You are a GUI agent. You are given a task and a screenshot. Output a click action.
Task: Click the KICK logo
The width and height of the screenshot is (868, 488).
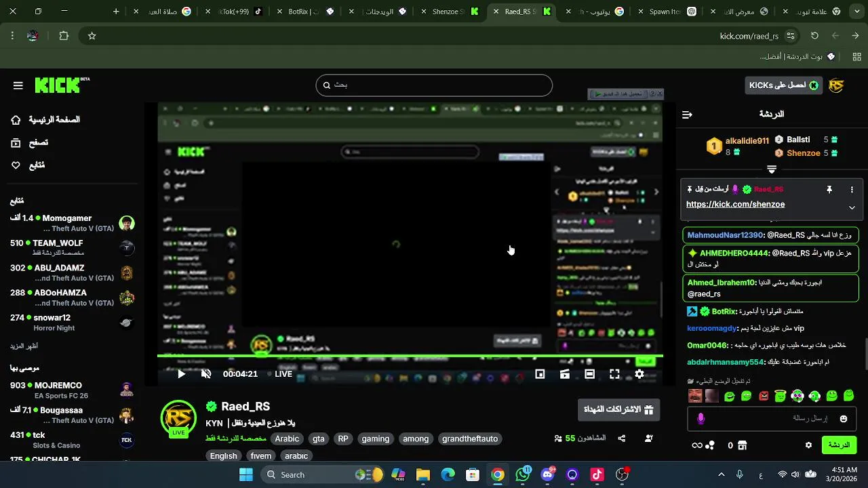click(62, 85)
